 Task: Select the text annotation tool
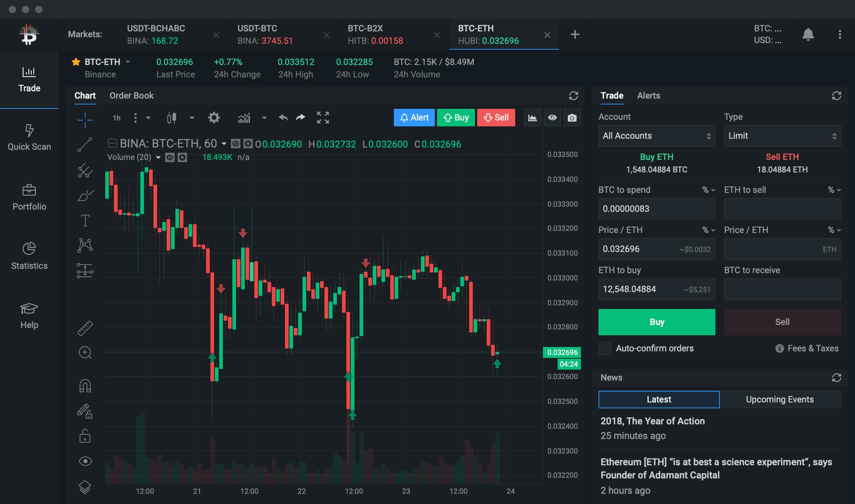[x=85, y=221]
